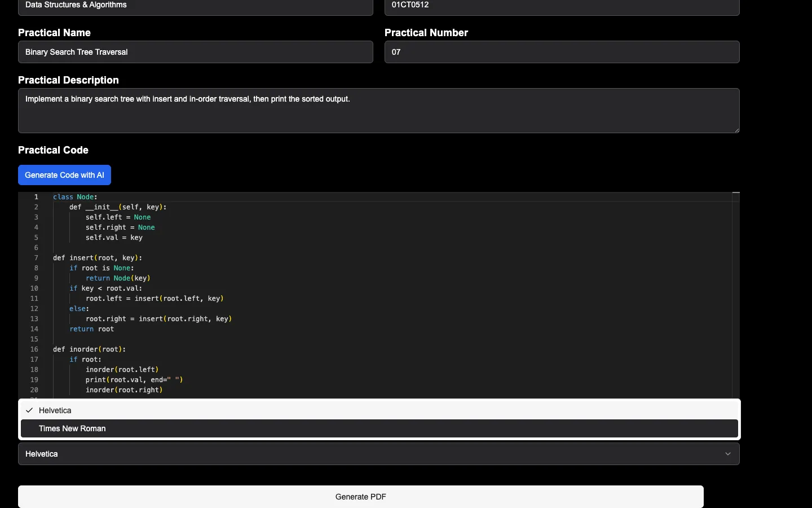812x508 pixels.
Task: Click code line 'root.left = insert(root.left, key)'
Action: [x=155, y=299]
